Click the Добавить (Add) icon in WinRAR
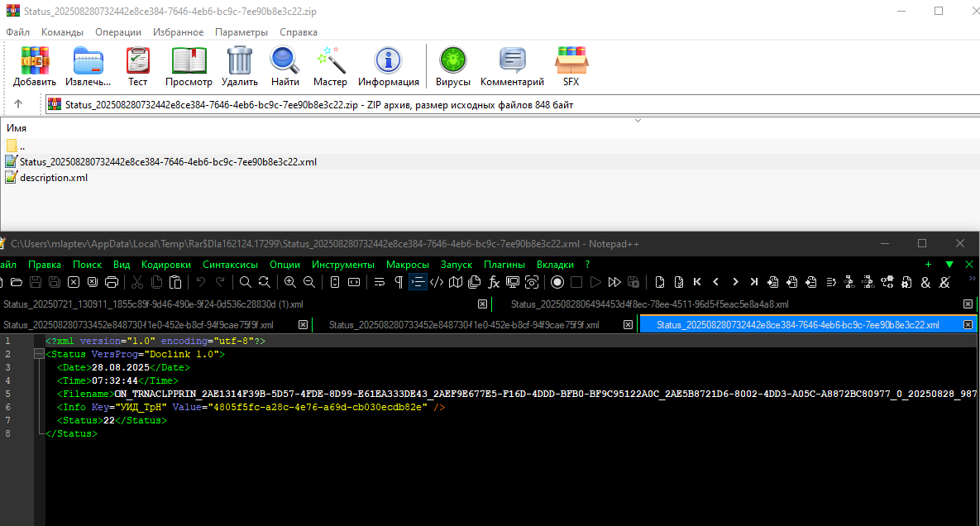 (35, 67)
